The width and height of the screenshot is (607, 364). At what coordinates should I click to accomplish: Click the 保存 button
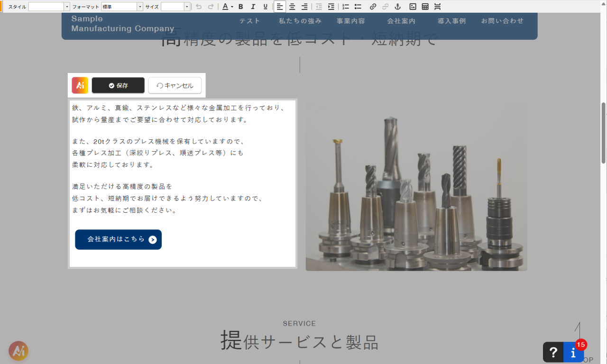[118, 85]
